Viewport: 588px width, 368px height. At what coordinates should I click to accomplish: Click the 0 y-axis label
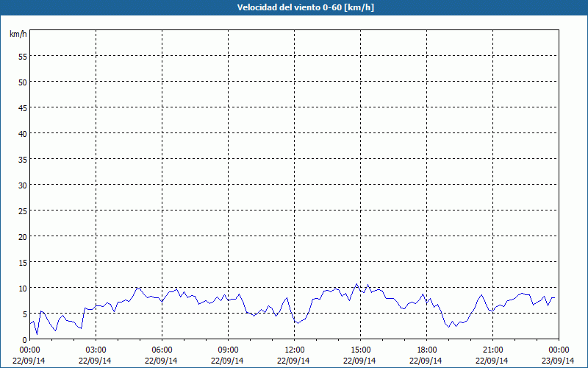tap(25, 340)
